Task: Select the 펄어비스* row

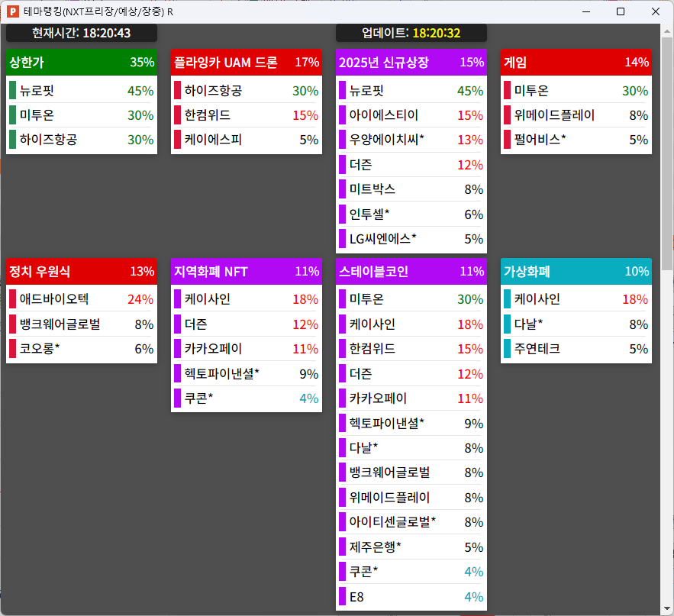Action: click(576, 139)
